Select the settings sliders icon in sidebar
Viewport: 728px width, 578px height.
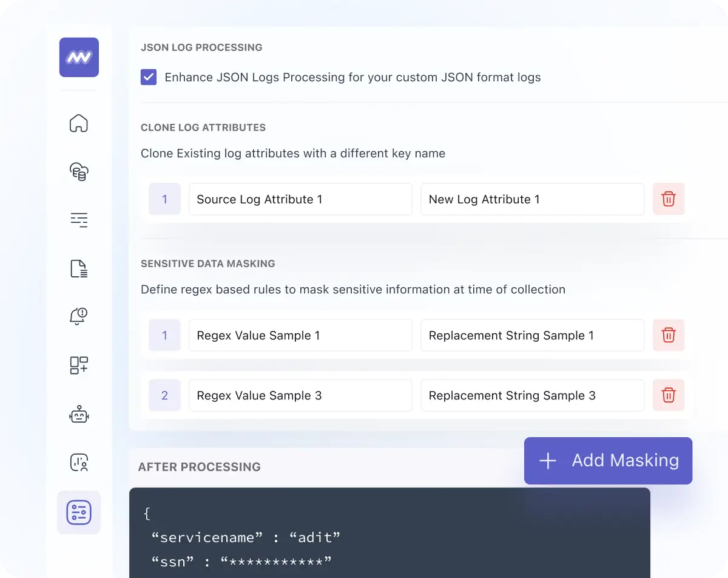click(x=79, y=512)
